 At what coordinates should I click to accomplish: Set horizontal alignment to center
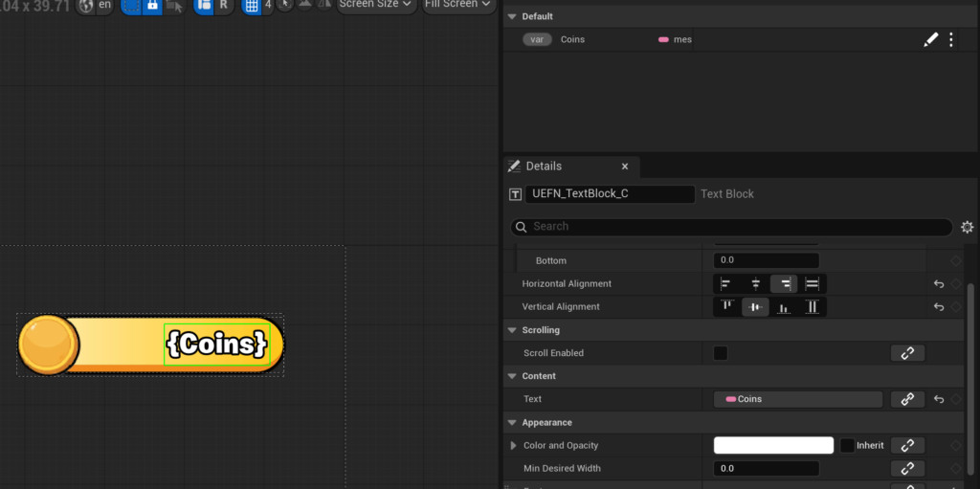[x=756, y=284]
